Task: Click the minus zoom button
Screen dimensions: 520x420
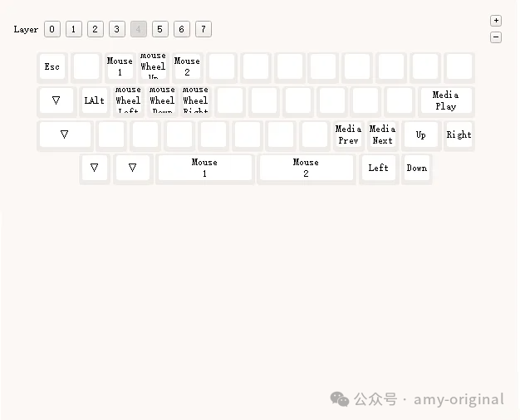Action: 496,37
